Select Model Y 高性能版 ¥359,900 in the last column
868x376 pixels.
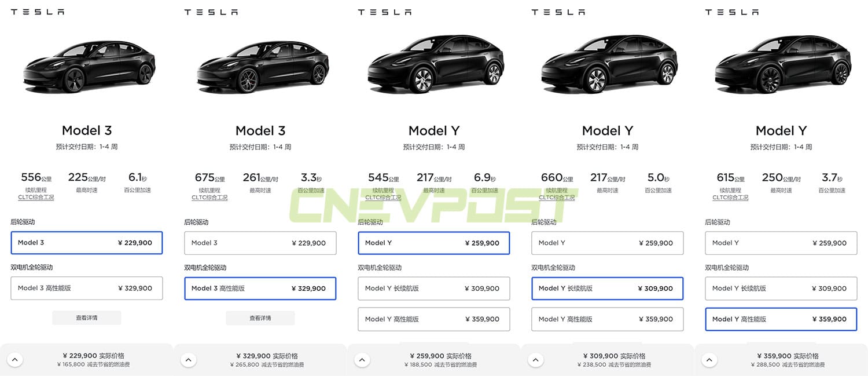tap(781, 319)
